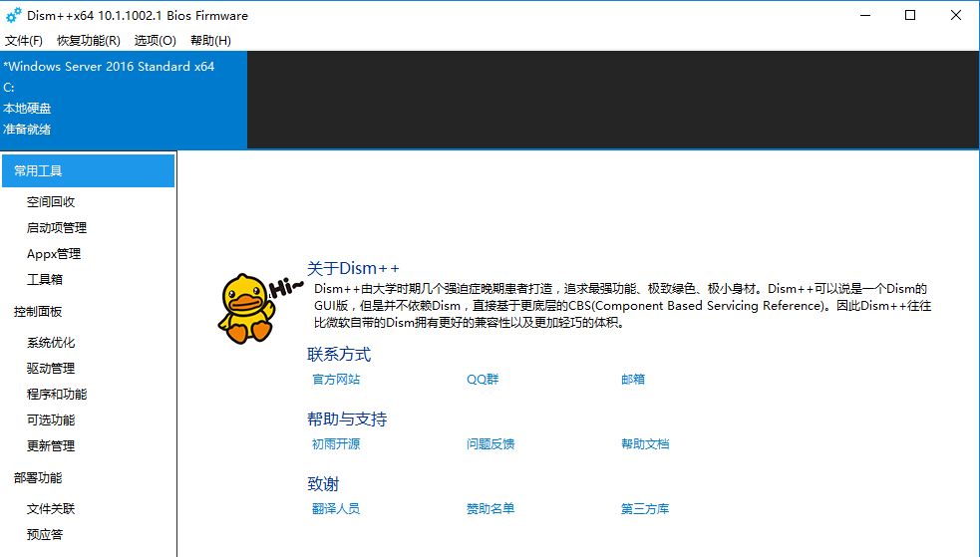
Task: Open 系统优化 in sidebar
Action: 51,343
